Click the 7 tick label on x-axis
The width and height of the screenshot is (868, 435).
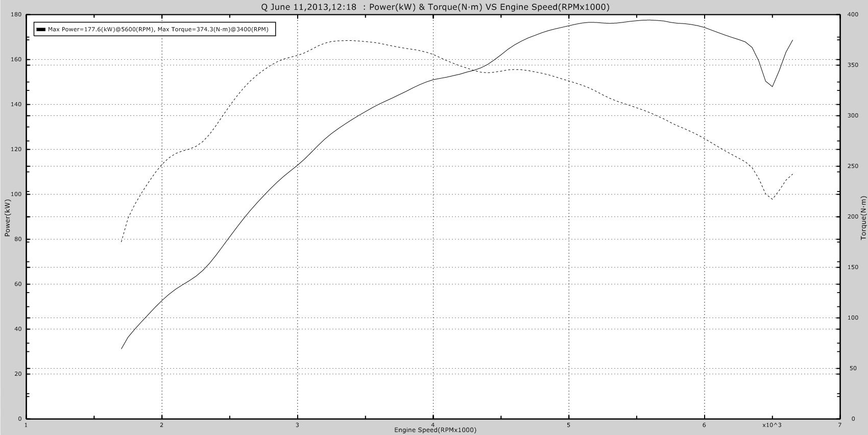839,425
